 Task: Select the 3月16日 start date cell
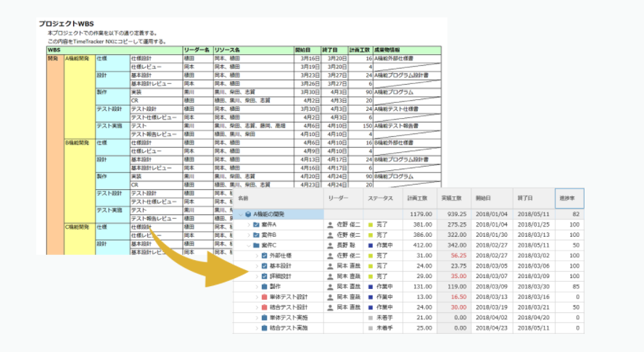307,59
